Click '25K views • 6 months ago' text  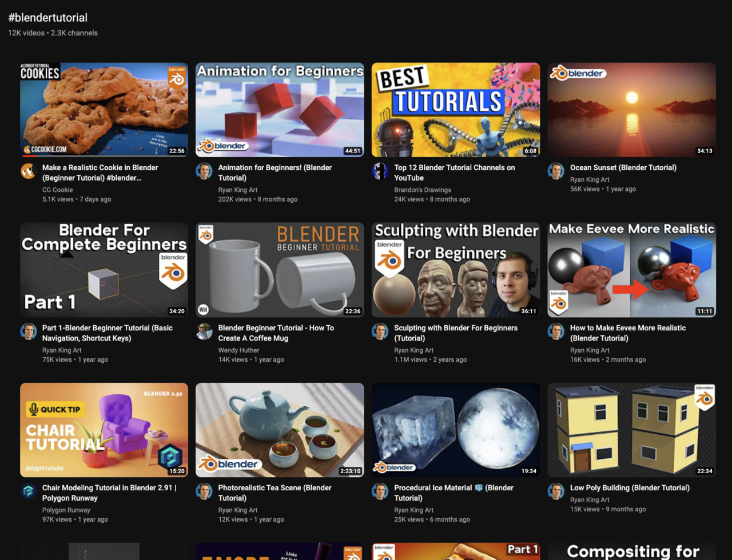[432, 519]
